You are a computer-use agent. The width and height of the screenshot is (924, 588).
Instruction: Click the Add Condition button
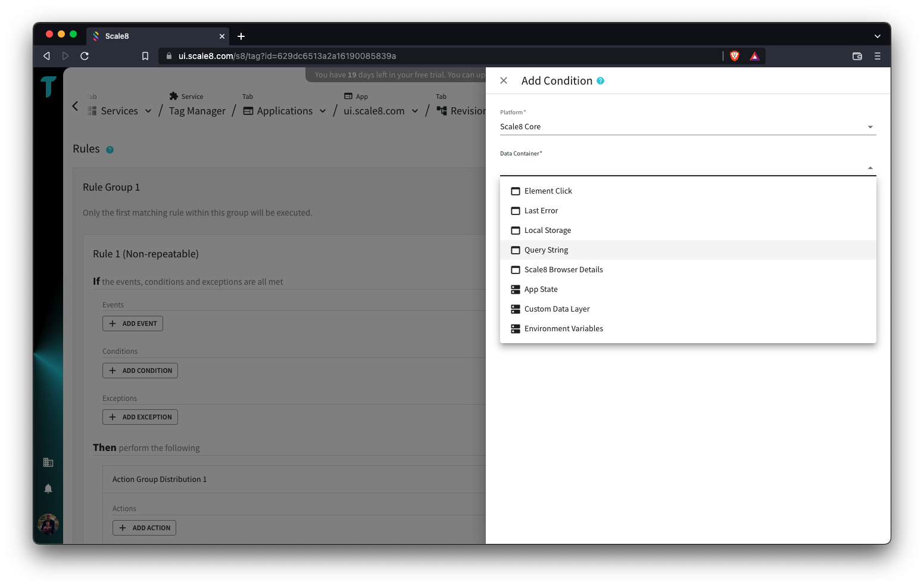tap(140, 371)
